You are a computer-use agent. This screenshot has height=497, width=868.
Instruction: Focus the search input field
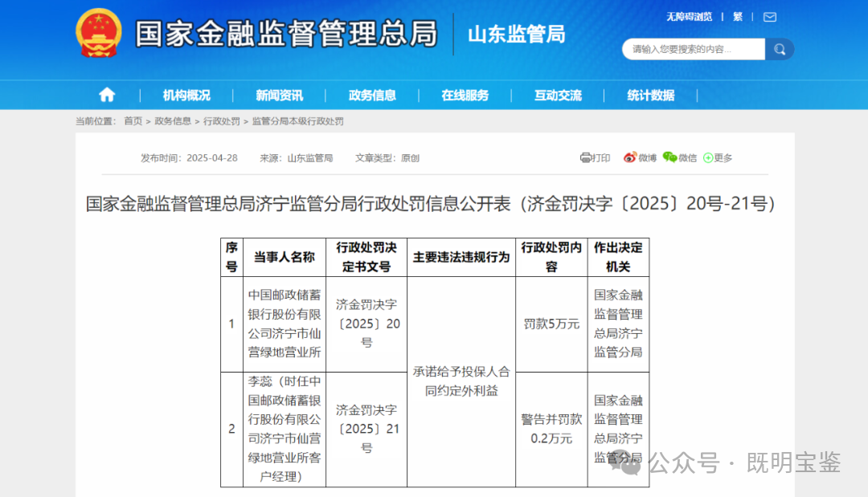point(693,49)
